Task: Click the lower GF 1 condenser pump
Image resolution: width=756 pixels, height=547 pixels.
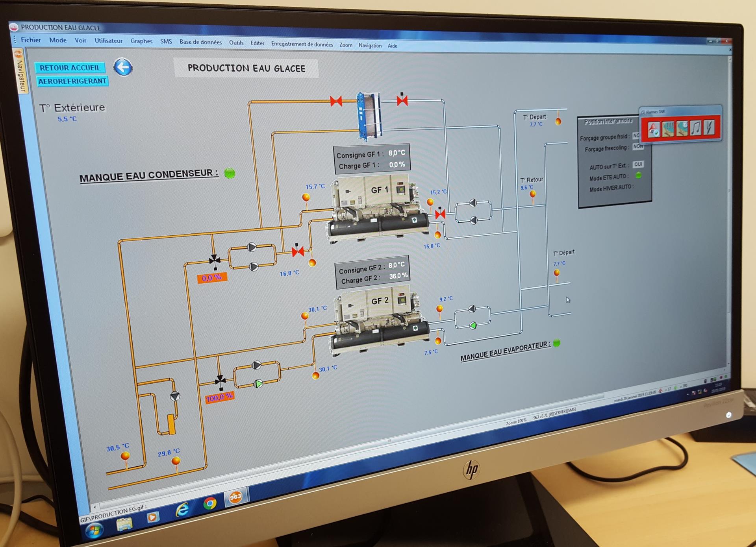Action: (254, 267)
